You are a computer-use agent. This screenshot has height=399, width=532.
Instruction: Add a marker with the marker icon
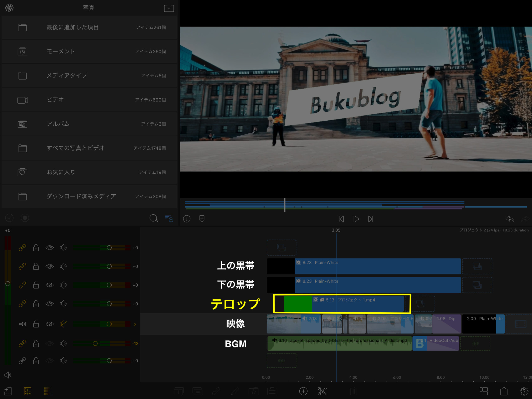pos(202,219)
